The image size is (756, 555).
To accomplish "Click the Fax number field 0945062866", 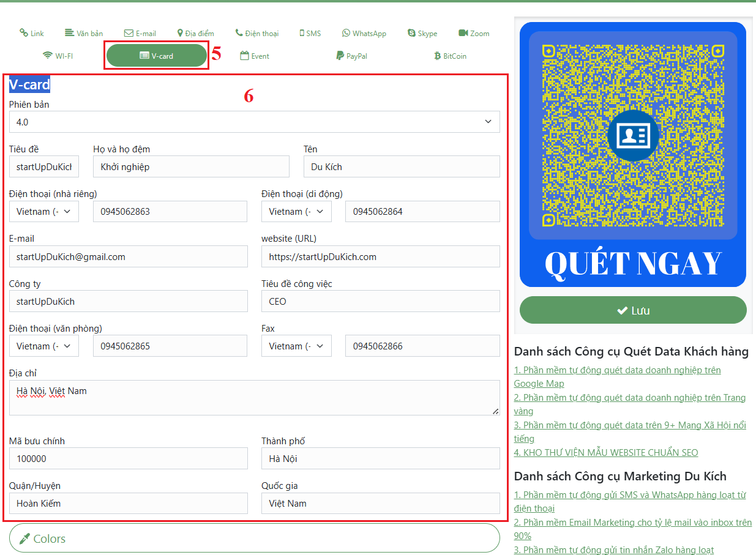I will click(x=422, y=346).
